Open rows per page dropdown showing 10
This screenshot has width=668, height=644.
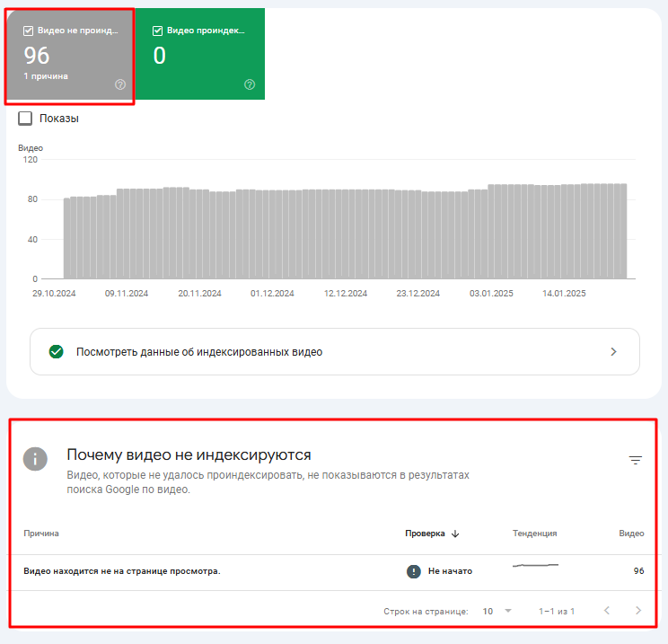tap(497, 611)
